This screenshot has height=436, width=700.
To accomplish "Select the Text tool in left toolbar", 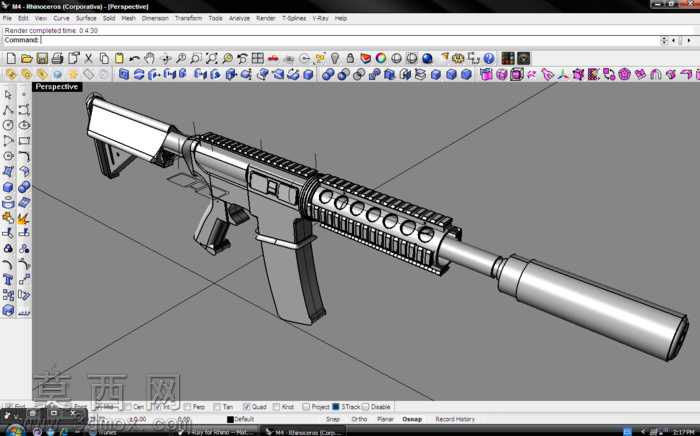I will [8, 280].
